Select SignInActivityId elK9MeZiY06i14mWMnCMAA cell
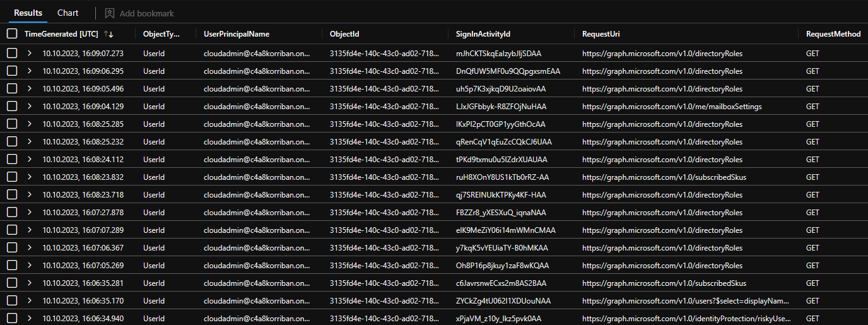The image size is (868, 325). tap(506, 230)
